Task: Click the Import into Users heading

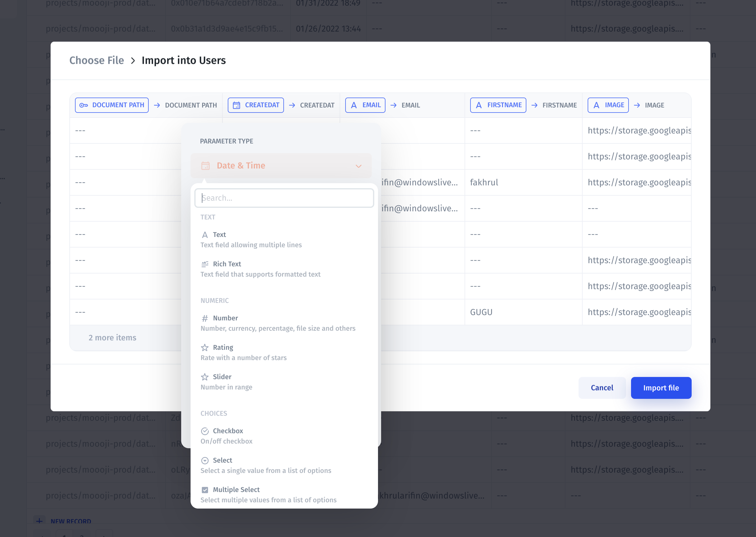Action: pyautogui.click(x=184, y=61)
